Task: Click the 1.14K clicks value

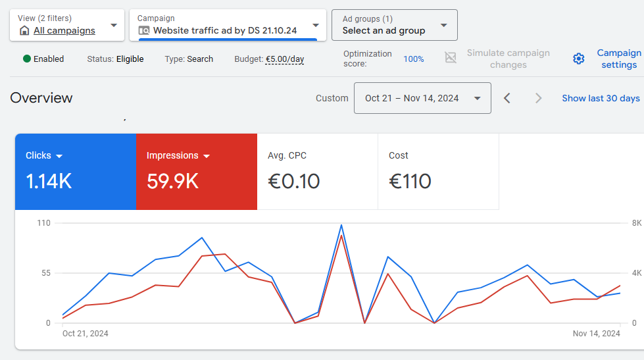Action: click(x=49, y=181)
